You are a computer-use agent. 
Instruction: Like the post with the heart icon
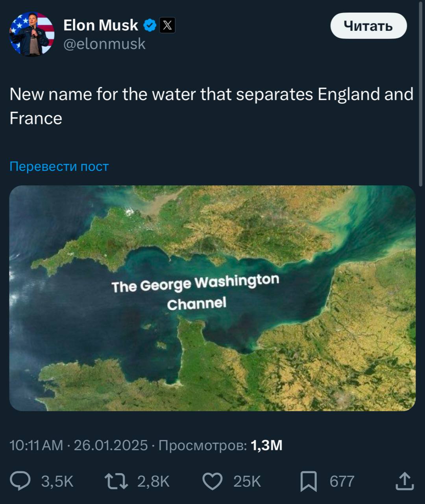coord(213,481)
